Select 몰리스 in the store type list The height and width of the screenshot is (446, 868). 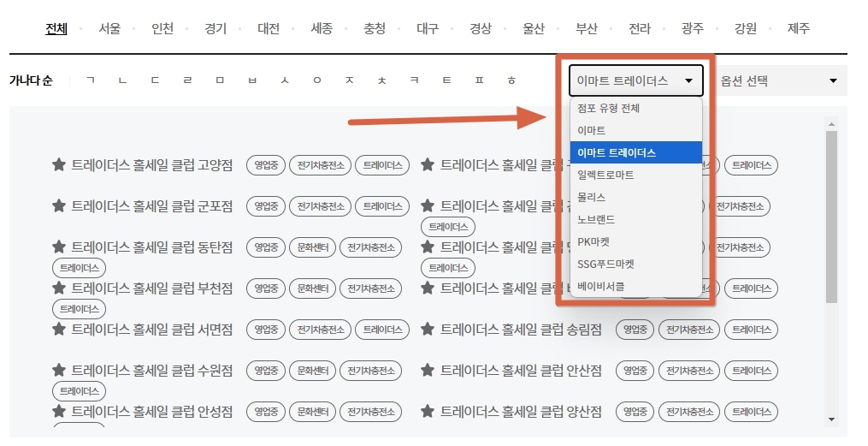pos(636,197)
